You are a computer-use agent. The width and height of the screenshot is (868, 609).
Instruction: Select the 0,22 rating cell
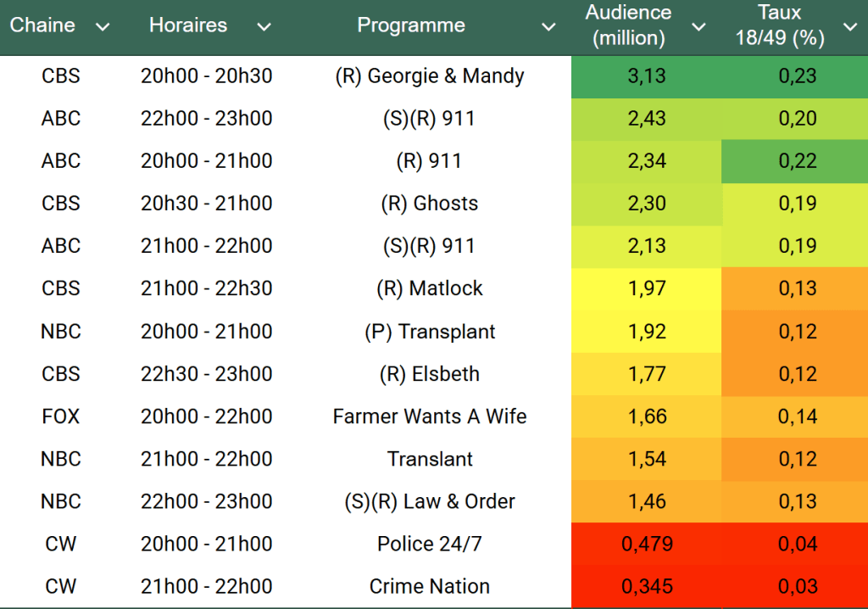point(797,161)
